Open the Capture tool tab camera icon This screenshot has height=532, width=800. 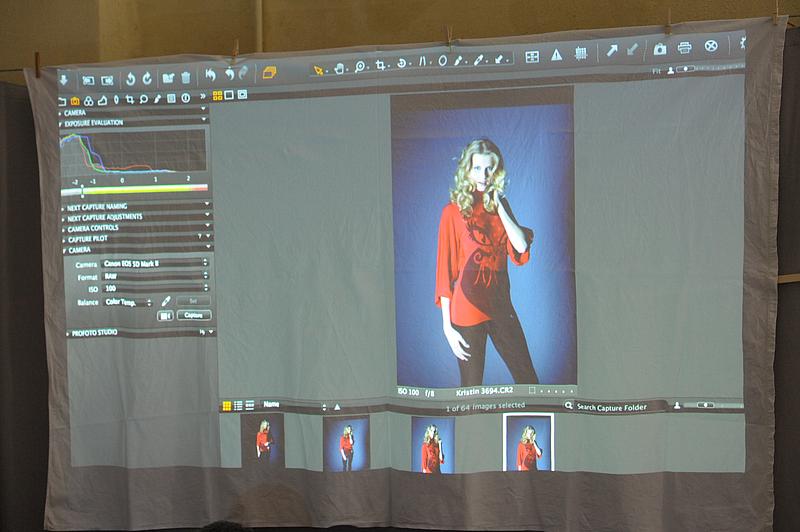[x=75, y=100]
